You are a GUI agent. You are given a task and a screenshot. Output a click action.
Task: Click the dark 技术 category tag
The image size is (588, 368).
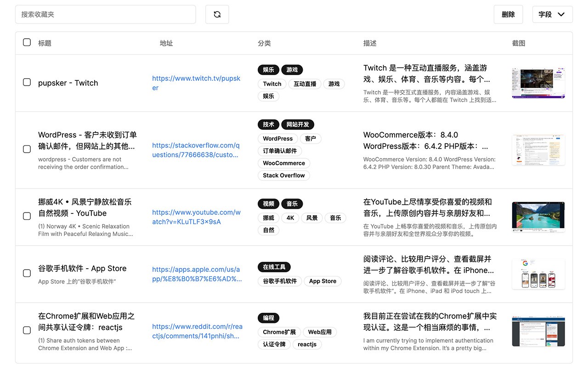coord(268,124)
